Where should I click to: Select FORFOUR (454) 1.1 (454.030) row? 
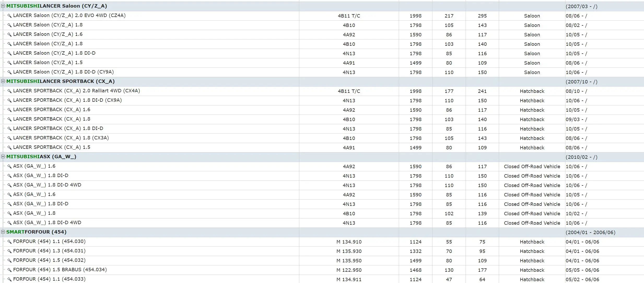coord(322,242)
